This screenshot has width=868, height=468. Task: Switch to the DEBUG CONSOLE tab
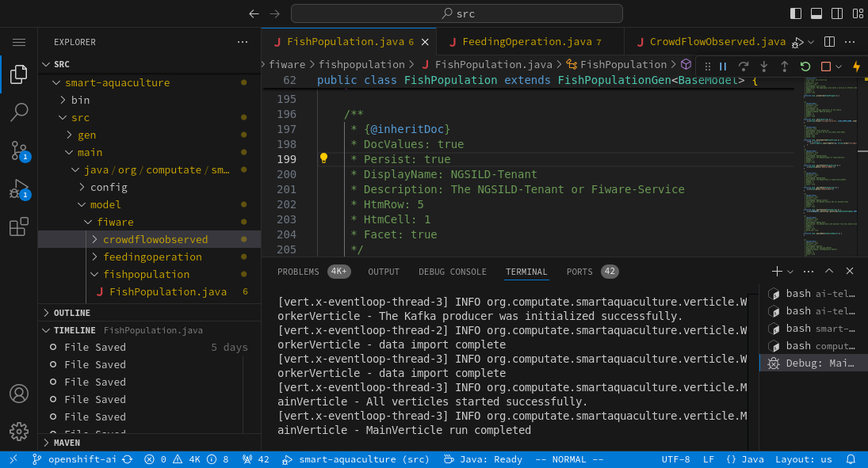(x=453, y=272)
